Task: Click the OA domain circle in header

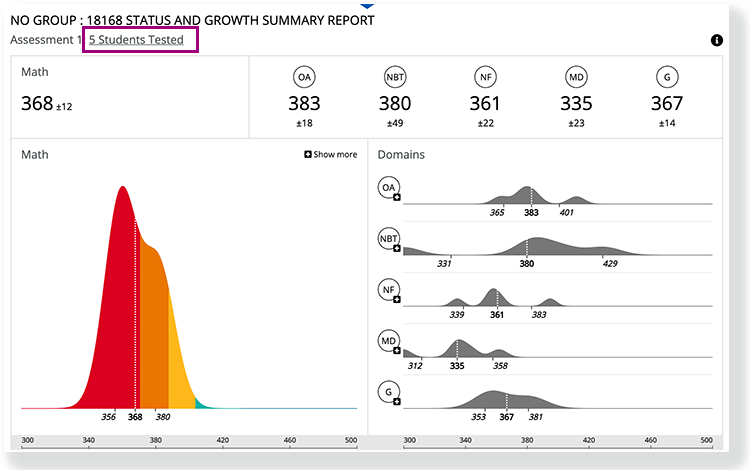Action: (x=304, y=78)
